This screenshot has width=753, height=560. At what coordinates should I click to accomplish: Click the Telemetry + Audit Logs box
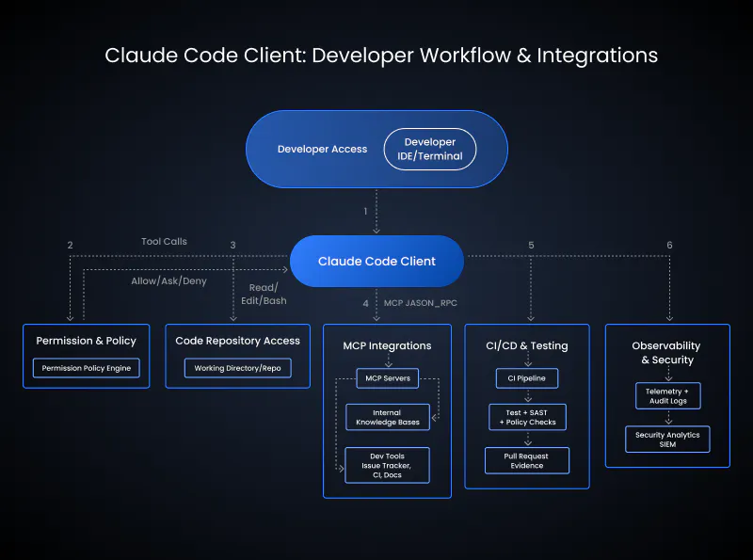click(667, 395)
